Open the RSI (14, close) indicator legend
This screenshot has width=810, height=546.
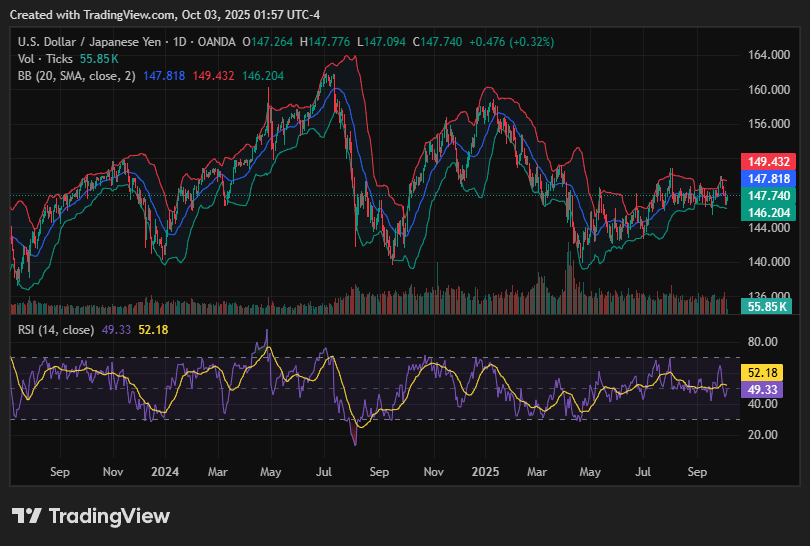pyautogui.click(x=56, y=330)
